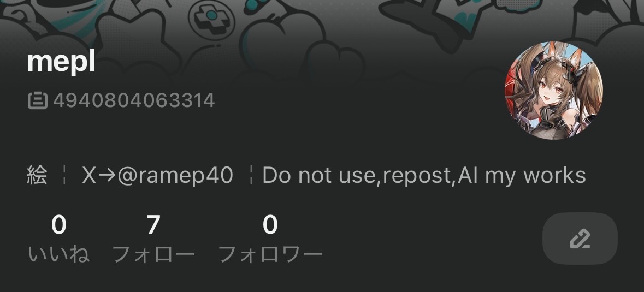Tap the "Do not use,repost,AI my works" text
This screenshot has height=292, width=644.
tap(424, 176)
